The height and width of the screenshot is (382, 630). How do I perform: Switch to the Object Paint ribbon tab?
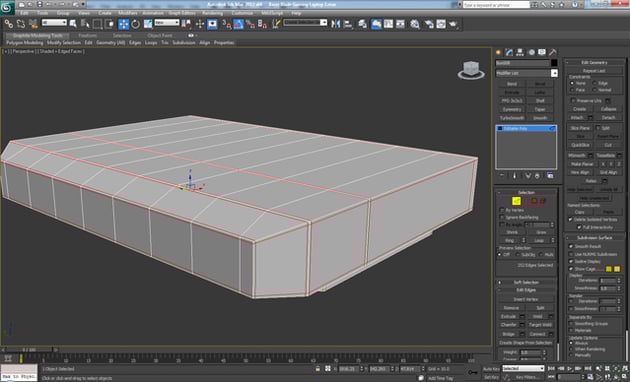pos(160,35)
